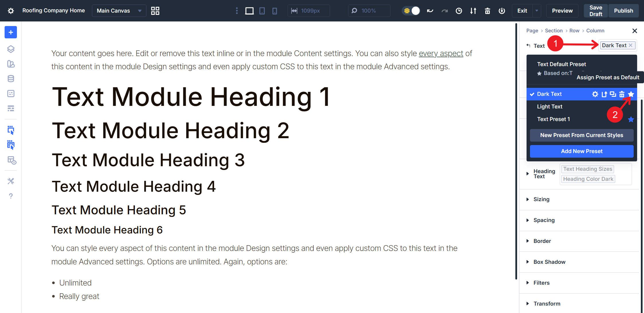Open settings for the Dark Text preset
The height and width of the screenshot is (313, 644).
(595, 94)
